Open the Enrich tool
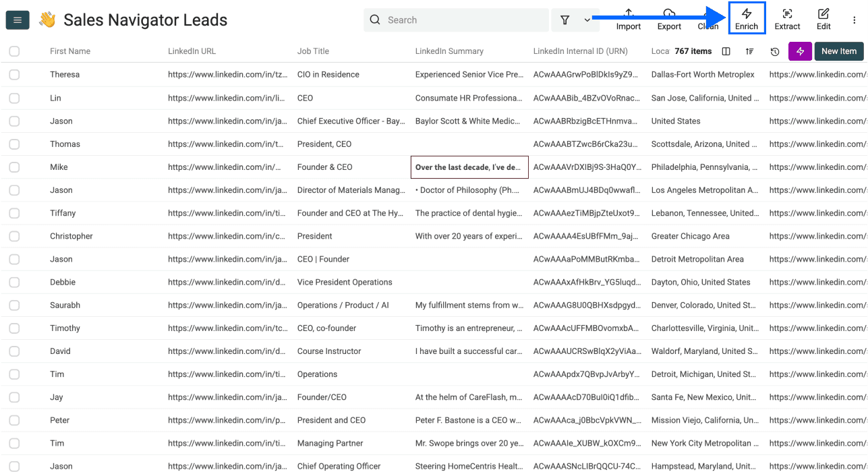Image resolution: width=868 pixels, height=472 pixels. coord(747,18)
